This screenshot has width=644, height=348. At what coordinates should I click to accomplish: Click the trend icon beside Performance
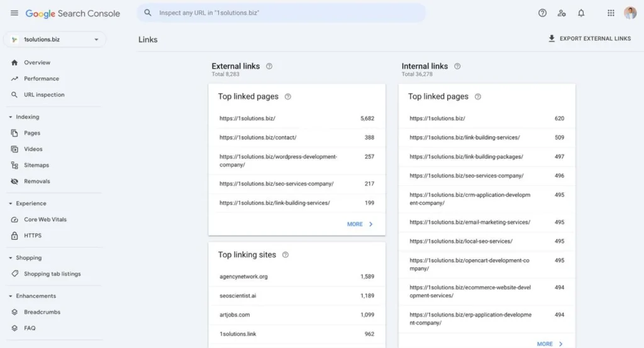[x=14, y=79]
